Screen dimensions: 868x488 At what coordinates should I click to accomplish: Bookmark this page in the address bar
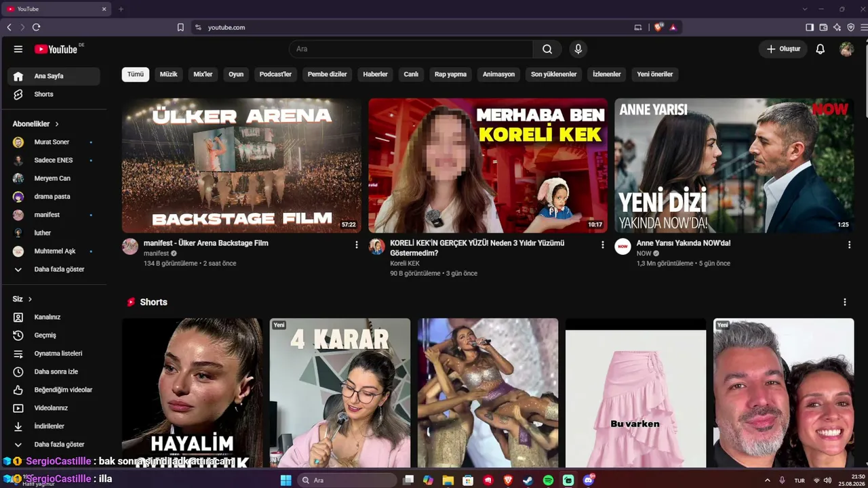pos(180,27)
